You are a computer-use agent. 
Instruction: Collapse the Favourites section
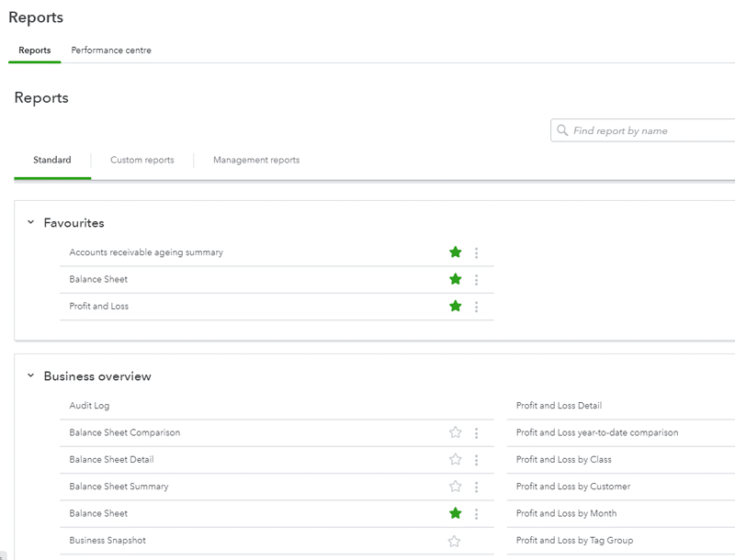(x=30, y=222)
